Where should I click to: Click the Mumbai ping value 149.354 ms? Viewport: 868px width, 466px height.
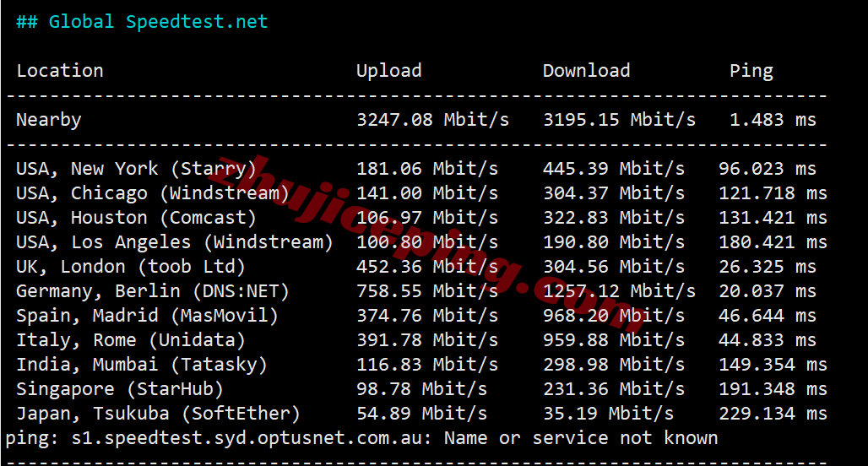[773, 365]
